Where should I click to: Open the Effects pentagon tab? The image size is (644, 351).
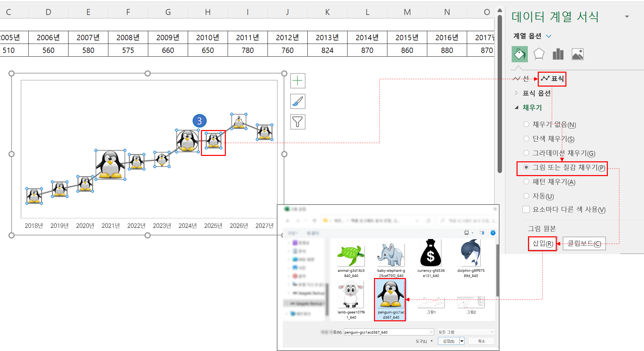coord(539,54)
